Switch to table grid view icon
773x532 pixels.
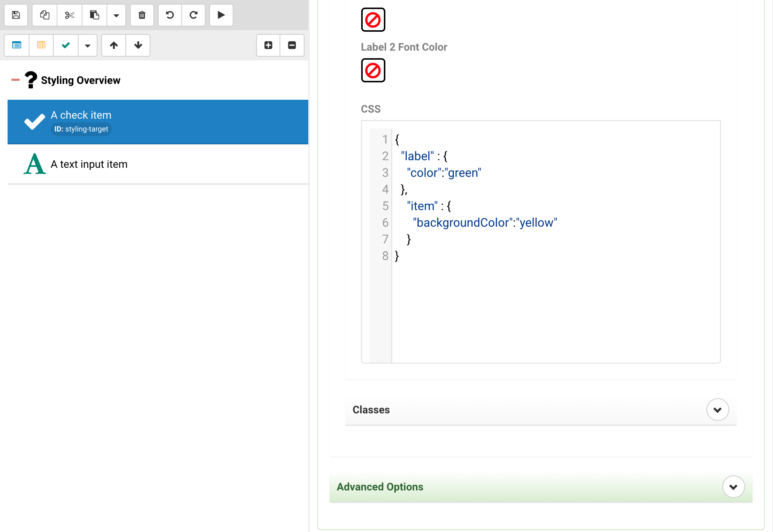41,45
